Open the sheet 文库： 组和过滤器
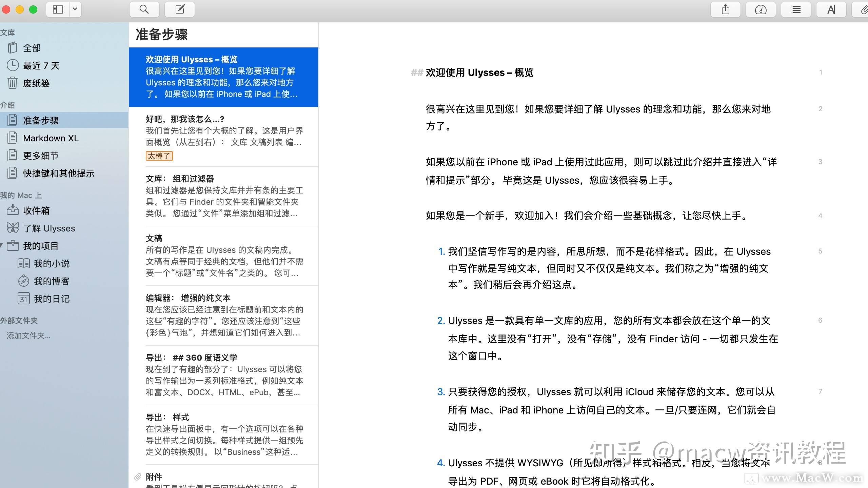Image resolution: width=868 pixels, height=488 pixels. coord(223,197)
